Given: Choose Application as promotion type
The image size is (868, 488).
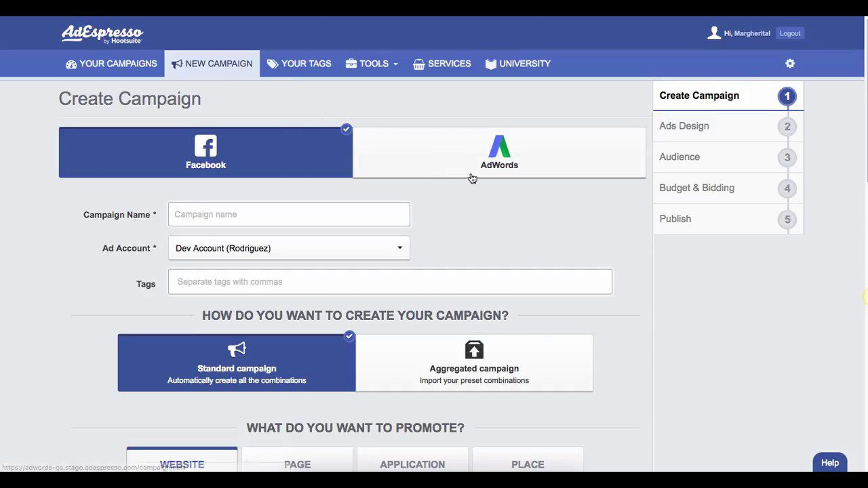Looking at the screenshot, I should 412,464.
